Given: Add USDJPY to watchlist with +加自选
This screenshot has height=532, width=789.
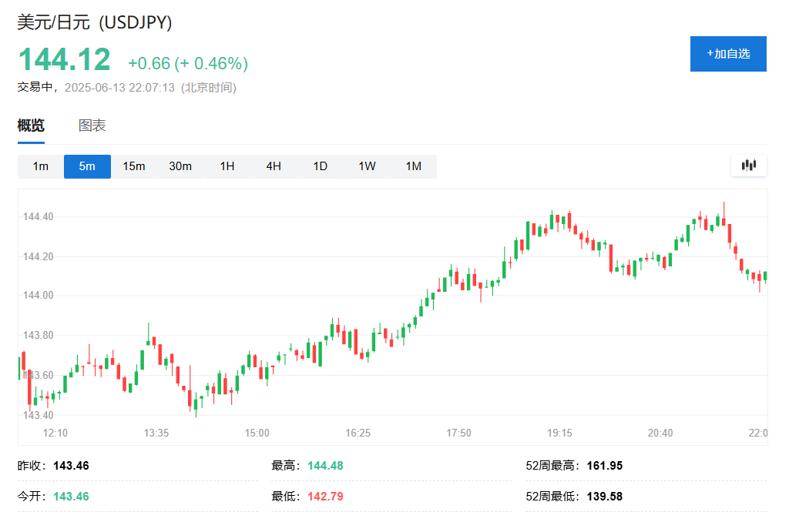Looking at the screenshot, I should point(728,54).
